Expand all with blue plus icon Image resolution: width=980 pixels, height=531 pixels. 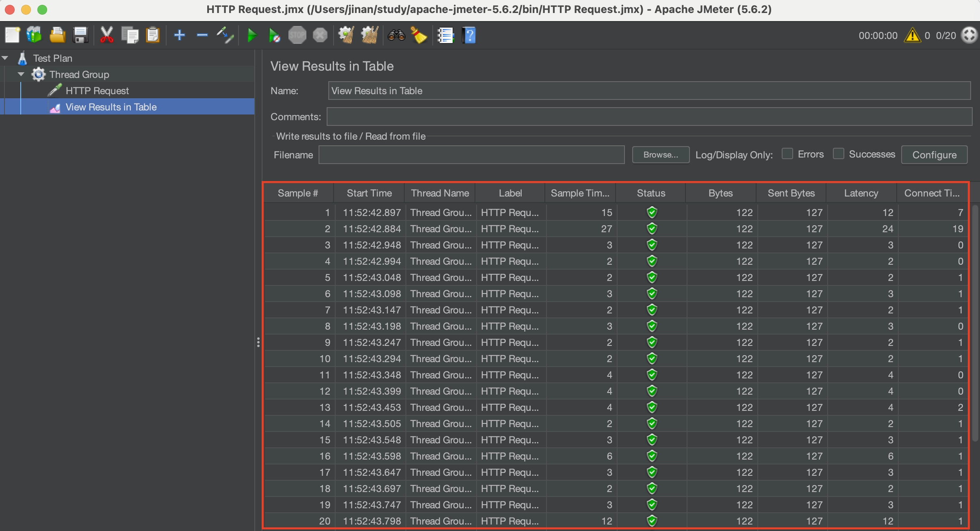pos(179,36)
